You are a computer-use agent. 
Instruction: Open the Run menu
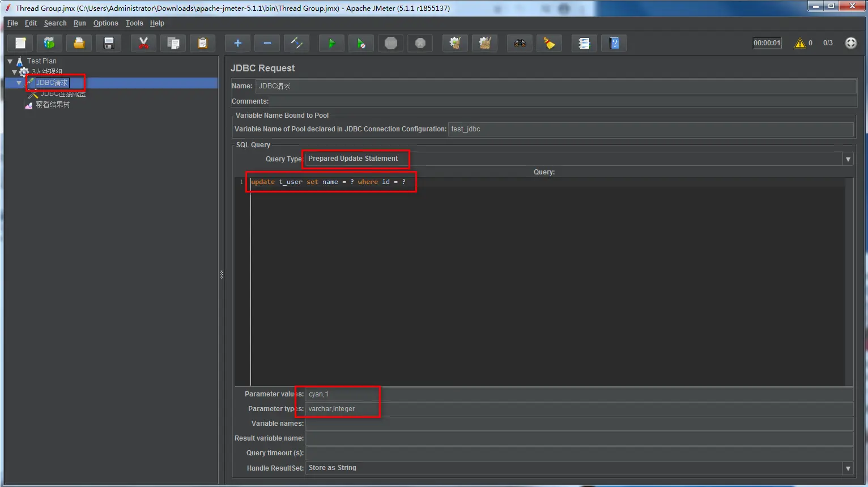click(80, 23)
